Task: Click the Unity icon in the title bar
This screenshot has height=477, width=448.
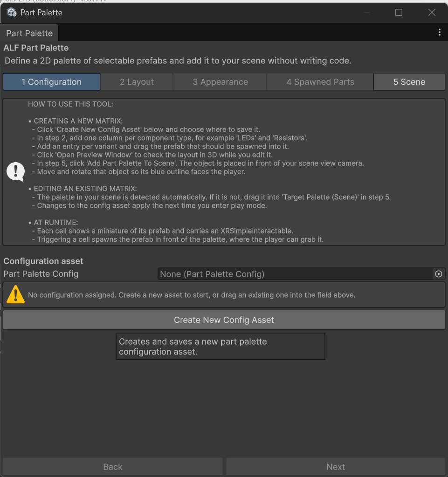Action: 12,13
